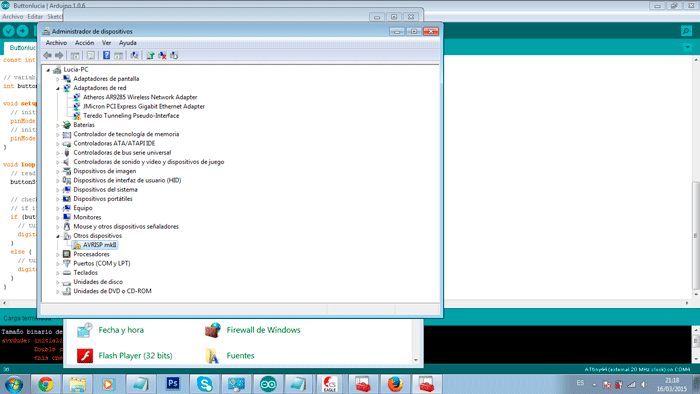Open the Arduino Serial Monitor icon

[686, 31]
